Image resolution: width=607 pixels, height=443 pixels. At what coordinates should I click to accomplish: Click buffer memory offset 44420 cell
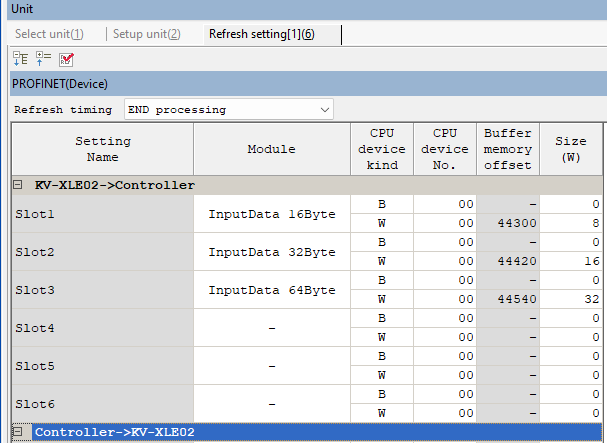(508, 261)
